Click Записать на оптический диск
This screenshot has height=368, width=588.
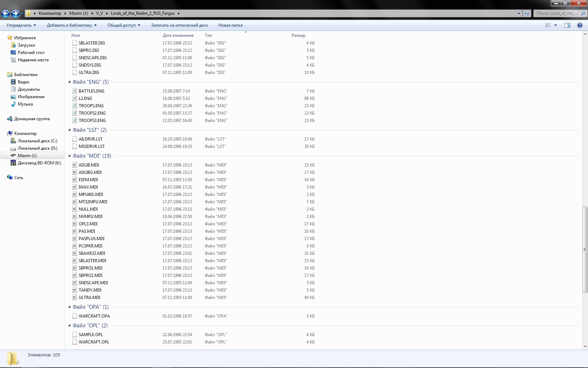point(179,25)
